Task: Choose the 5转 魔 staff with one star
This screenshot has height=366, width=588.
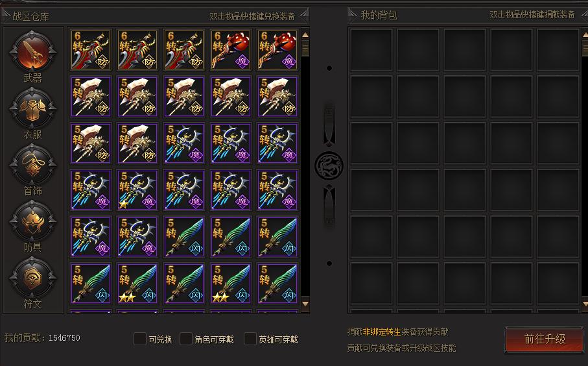Action: click(x=137, y=190)
